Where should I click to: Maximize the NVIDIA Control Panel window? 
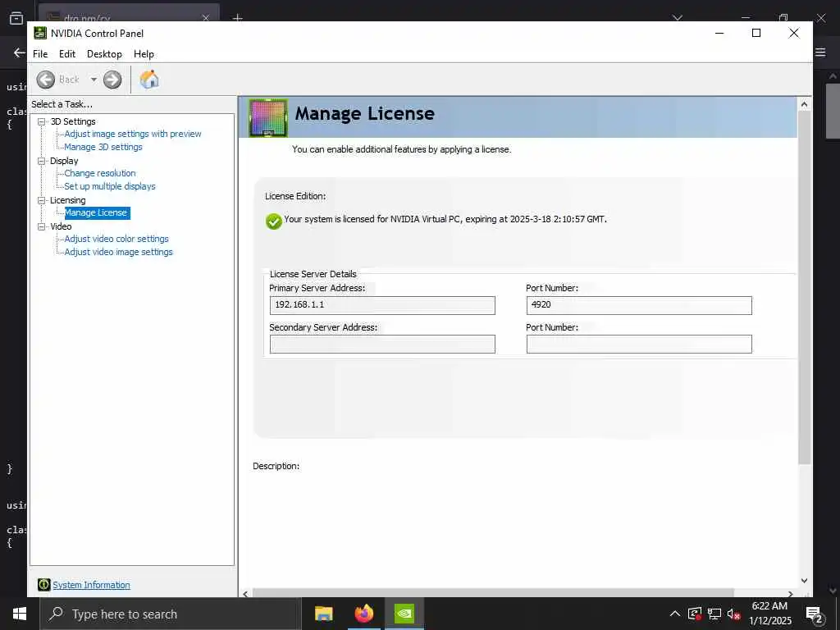(756, 33)
